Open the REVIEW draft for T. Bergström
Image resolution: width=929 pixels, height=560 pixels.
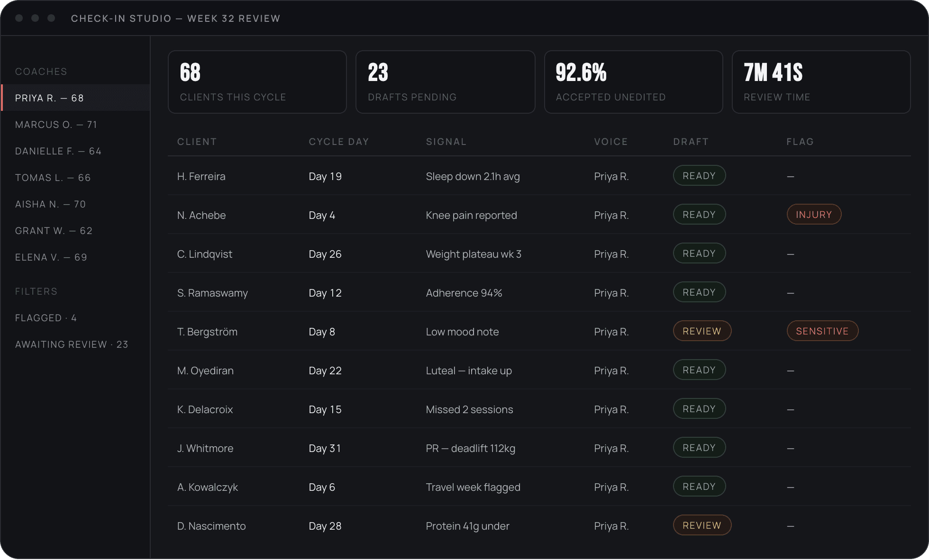tap(702, 331)
